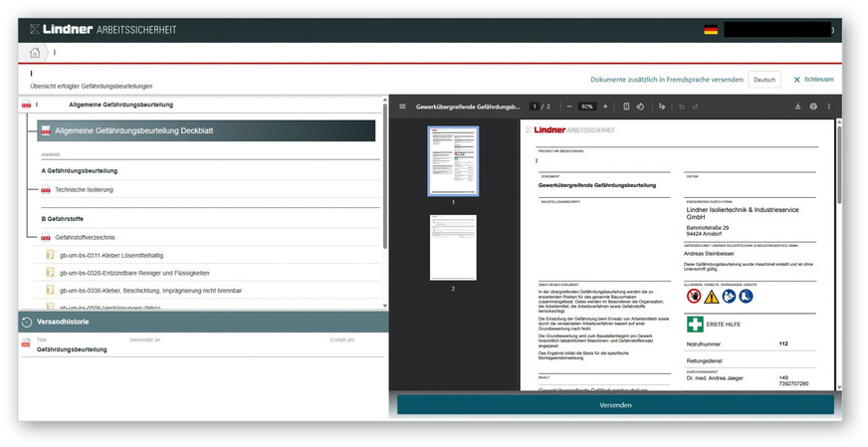Open the Deutsch language dropdown
This screenshot has width=868, height=447.
[x=763, y=80]
